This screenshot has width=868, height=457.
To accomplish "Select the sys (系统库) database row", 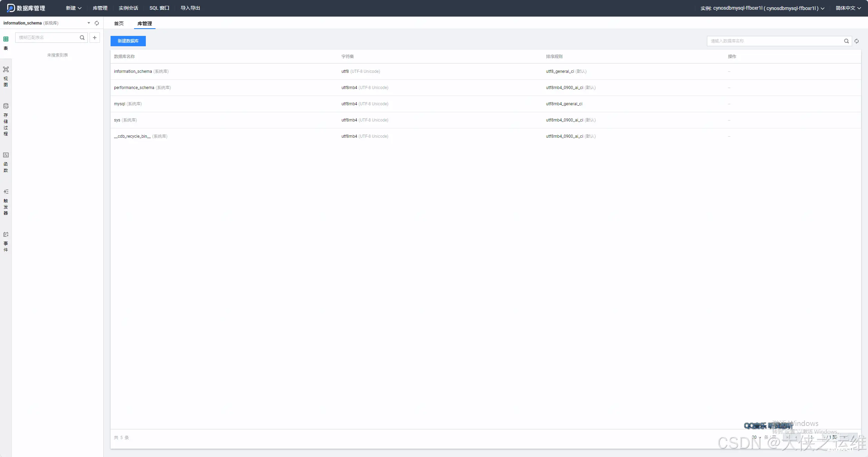I will [x=486, y=120].
